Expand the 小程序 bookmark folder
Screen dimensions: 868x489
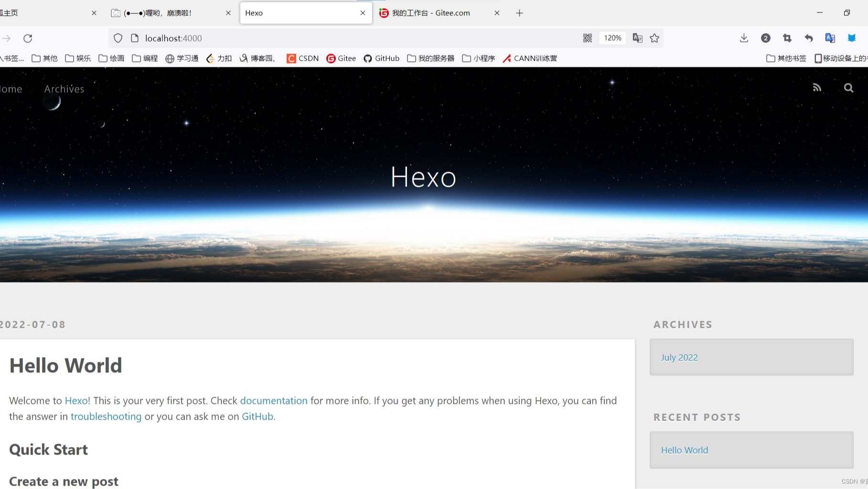point(479,58)
